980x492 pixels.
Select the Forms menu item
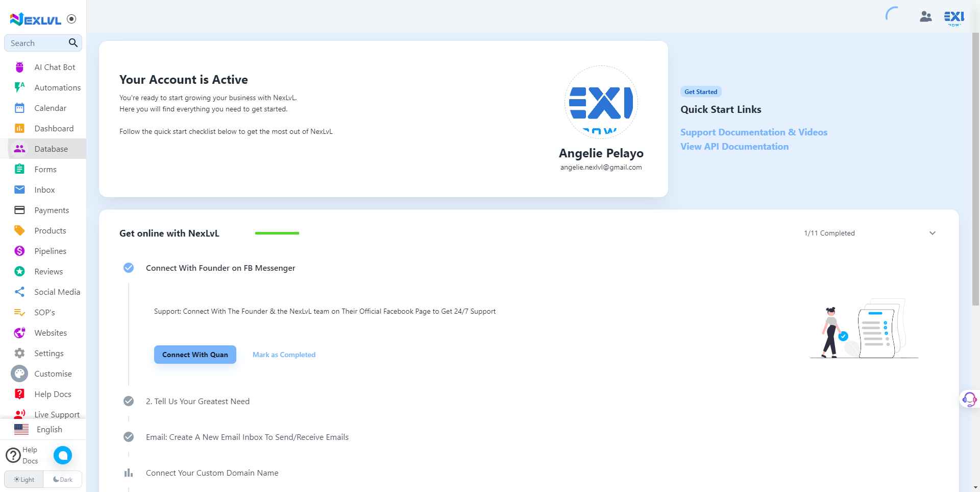click(x=45, y=170)
